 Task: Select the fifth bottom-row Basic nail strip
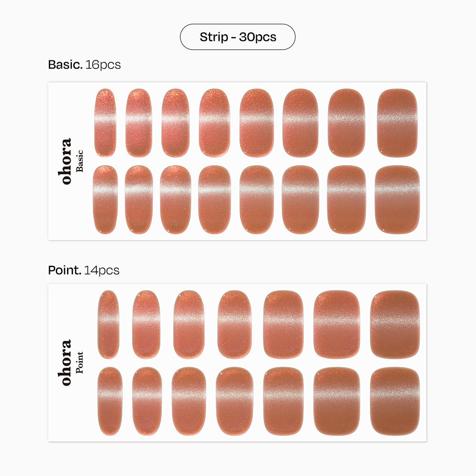257,199
